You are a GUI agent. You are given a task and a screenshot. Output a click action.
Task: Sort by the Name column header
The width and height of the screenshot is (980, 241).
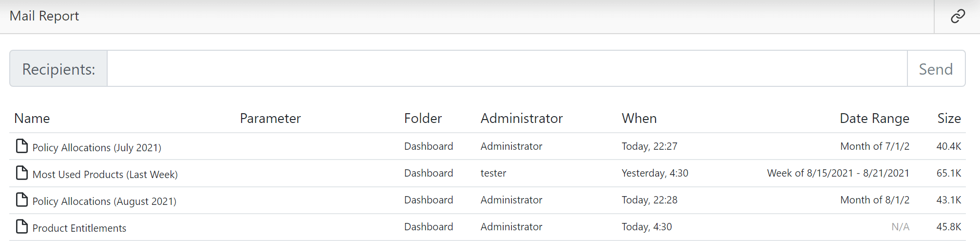pyautogui.click(x=32, y=119)
